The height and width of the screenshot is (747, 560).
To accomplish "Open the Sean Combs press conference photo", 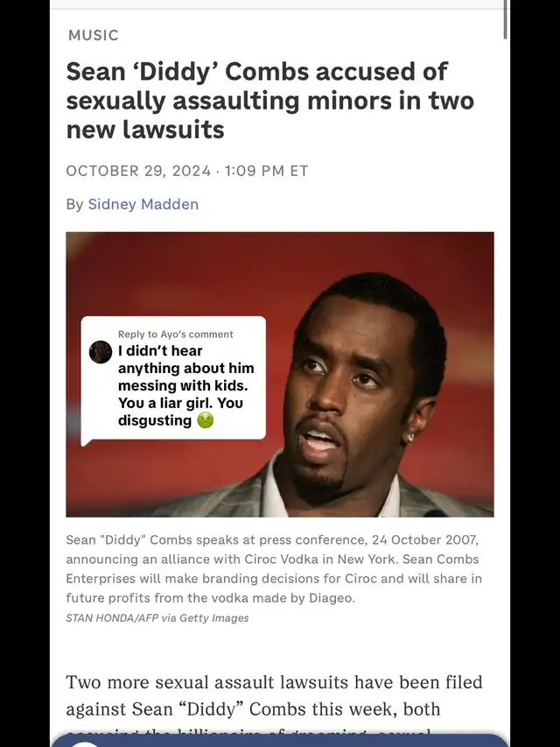I will click(280, 375).
